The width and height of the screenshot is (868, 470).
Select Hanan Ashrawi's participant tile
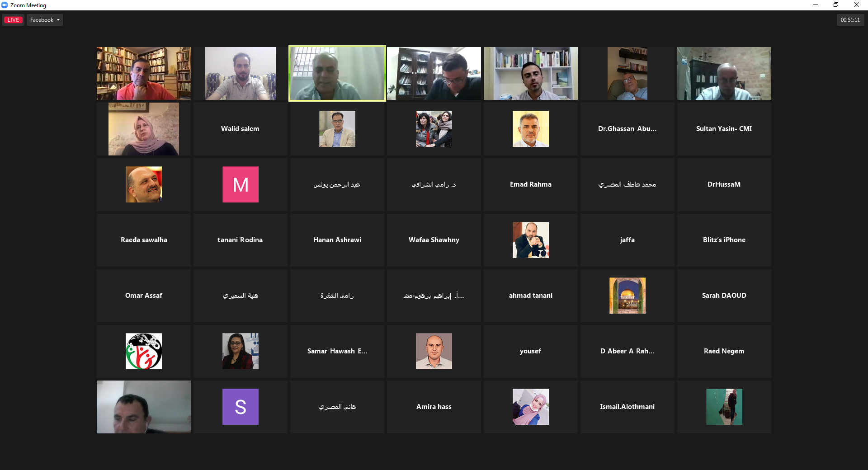click(x=337, y=240)
